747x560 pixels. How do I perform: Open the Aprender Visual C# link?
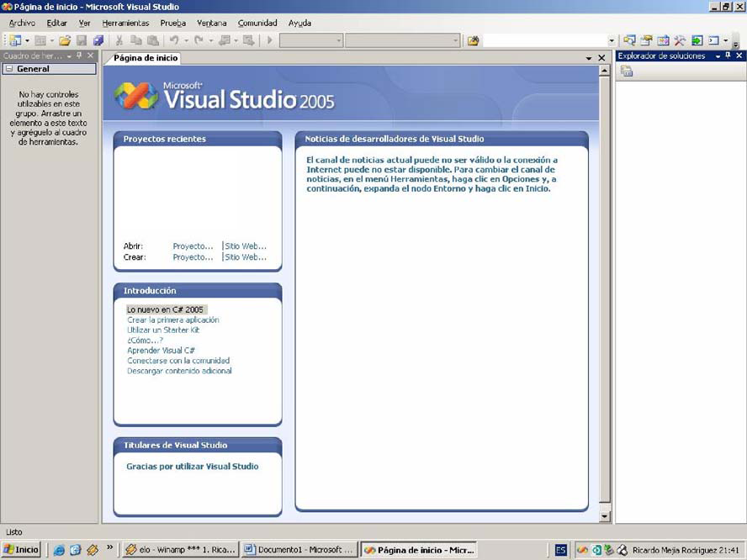pos(161,351)
